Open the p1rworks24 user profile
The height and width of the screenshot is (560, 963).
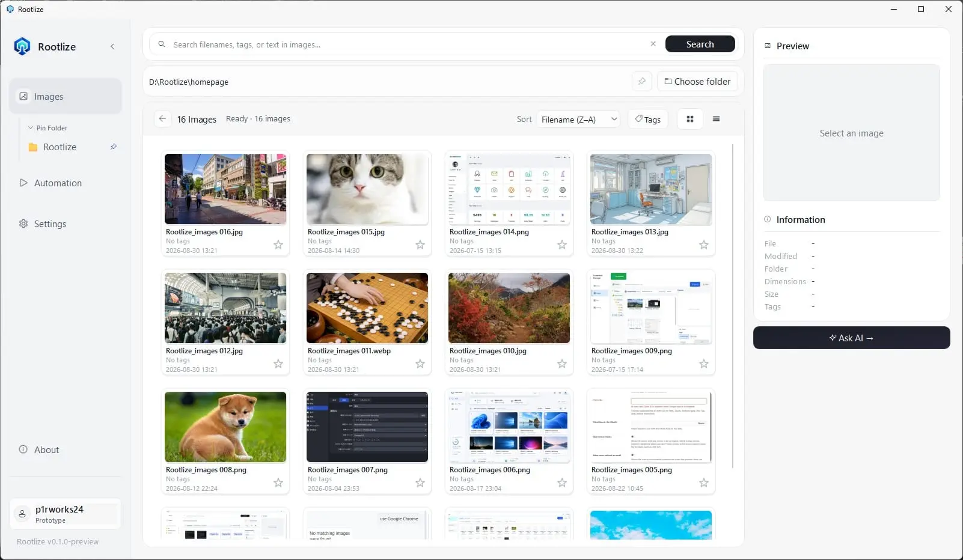coord(66,514)
